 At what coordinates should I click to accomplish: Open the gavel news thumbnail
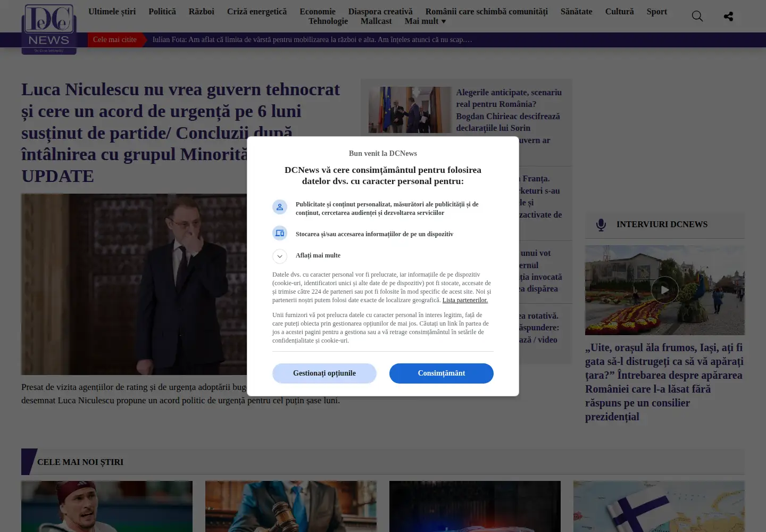pos(291,506)
